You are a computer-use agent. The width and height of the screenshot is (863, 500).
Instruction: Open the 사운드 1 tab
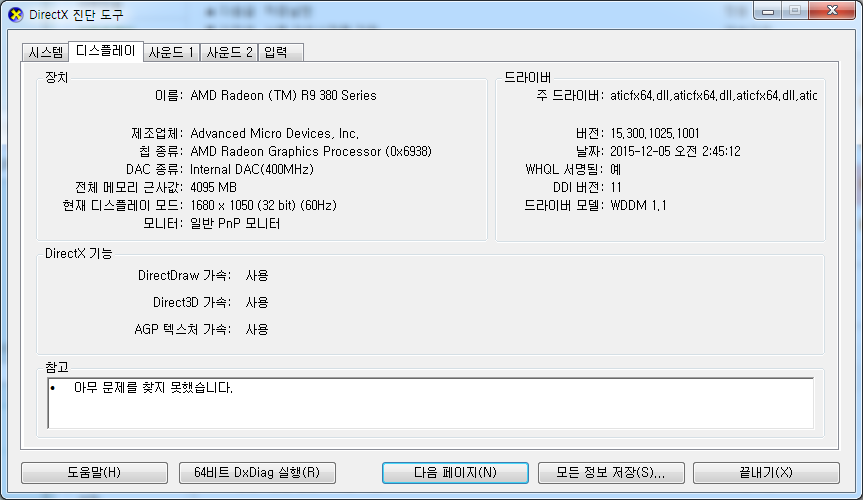click(x=171, y=52)
